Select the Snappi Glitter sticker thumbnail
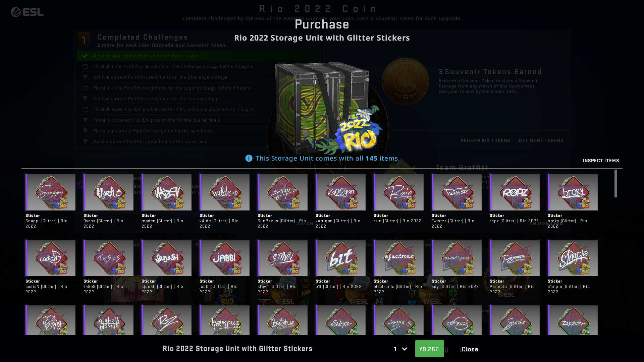644x362 pixels. point(50,192)
